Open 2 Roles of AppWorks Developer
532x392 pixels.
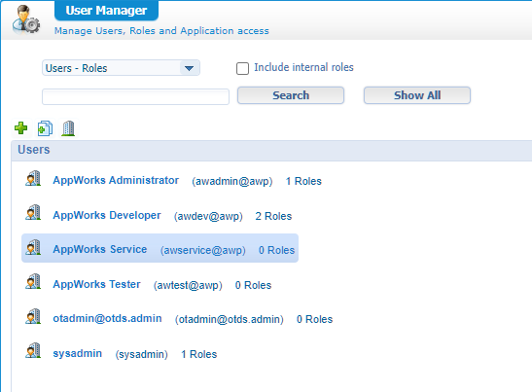(273, 216)
